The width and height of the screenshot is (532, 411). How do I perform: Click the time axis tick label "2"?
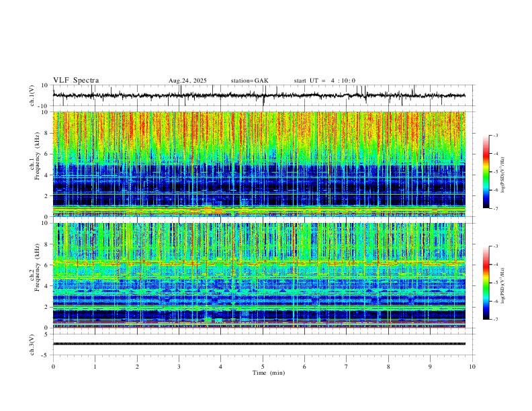point(137,367)
